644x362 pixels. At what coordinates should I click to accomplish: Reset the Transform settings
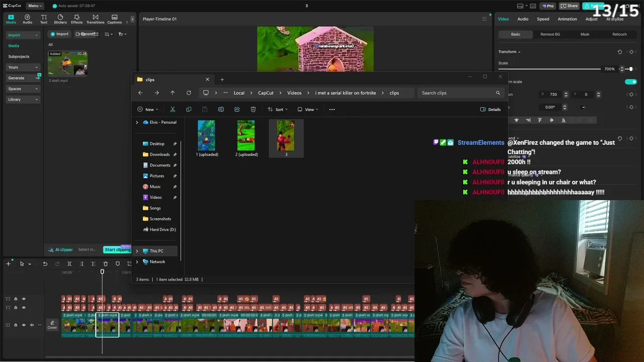pos(620,52)
